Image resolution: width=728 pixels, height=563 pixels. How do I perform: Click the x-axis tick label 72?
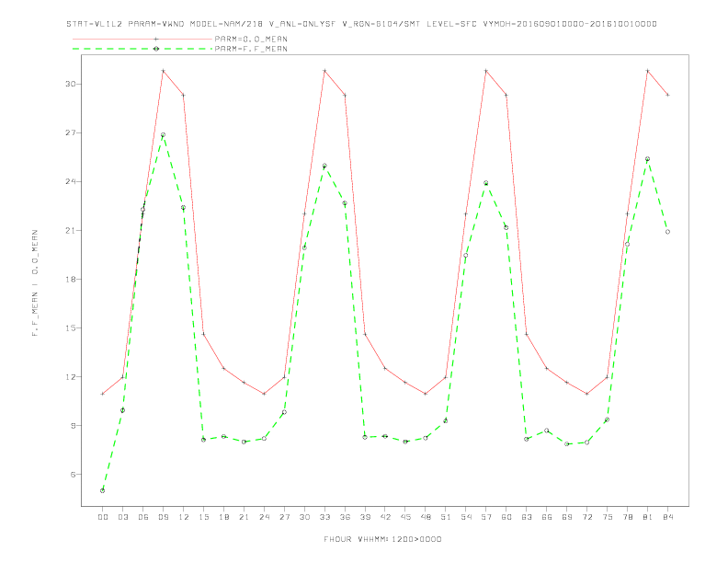[x=586, y=517]
